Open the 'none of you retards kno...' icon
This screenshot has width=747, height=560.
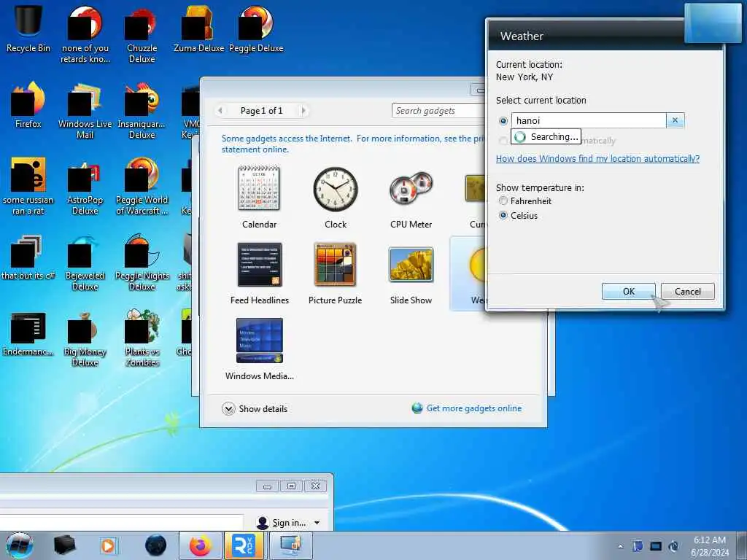tap(85, 34)
